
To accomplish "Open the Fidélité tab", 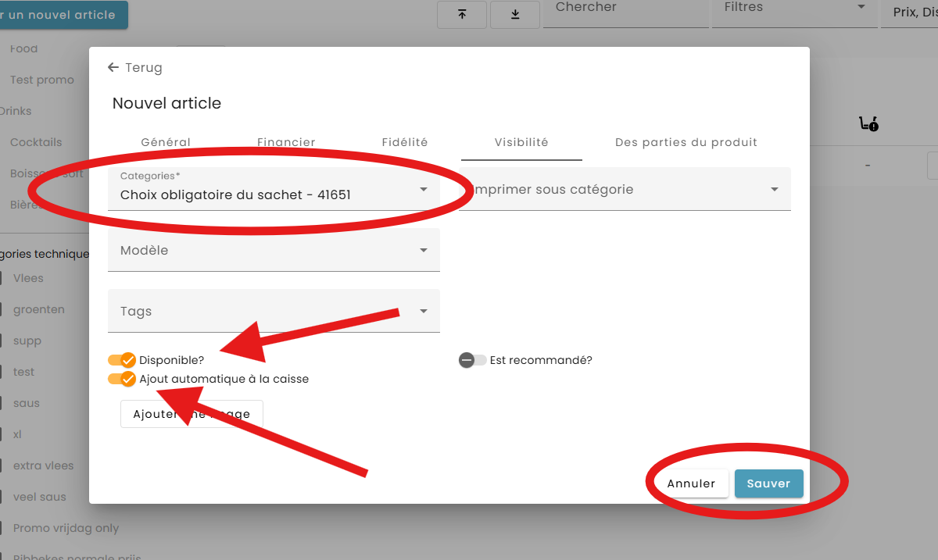I will click(x=405, y=142).
